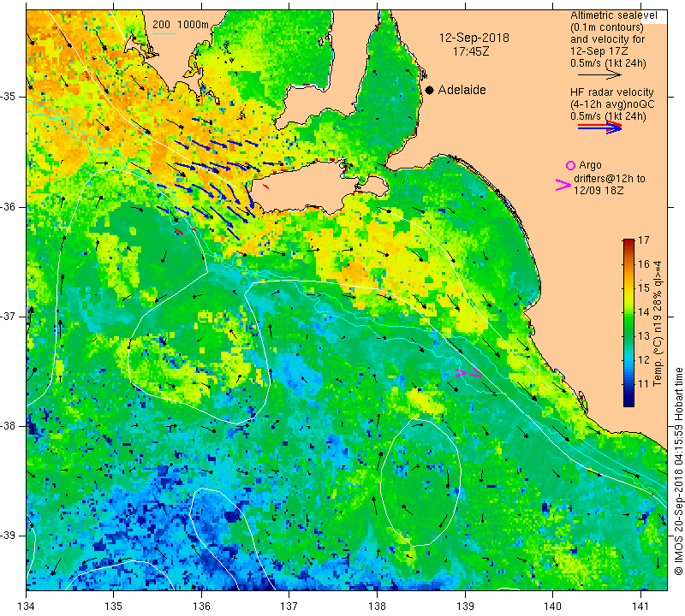The image size is (685, 616).
Task: Click the IMOS copyright timestamp text
Action: (678, 471)
